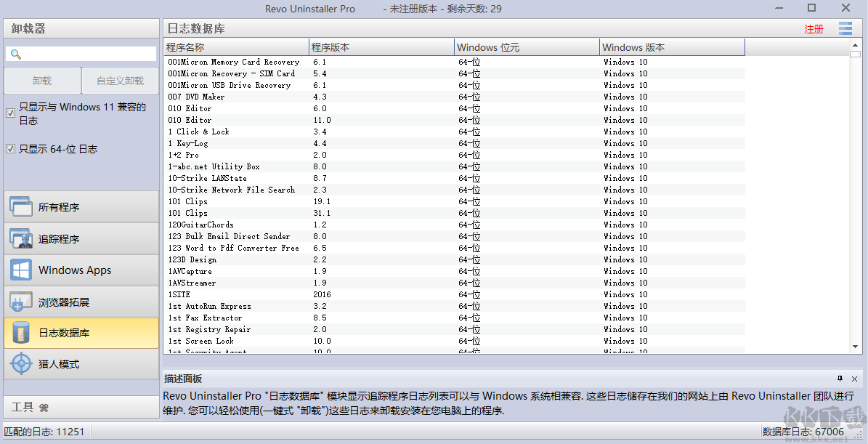Select row 123D Design
The width and height of the screenshot is (868, 444).
455,259
